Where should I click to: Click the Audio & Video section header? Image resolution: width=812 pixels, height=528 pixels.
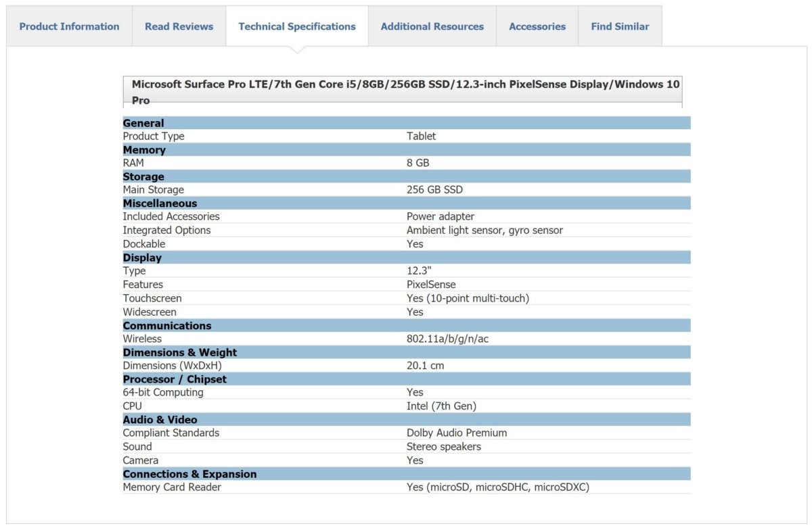pos(407,420)
